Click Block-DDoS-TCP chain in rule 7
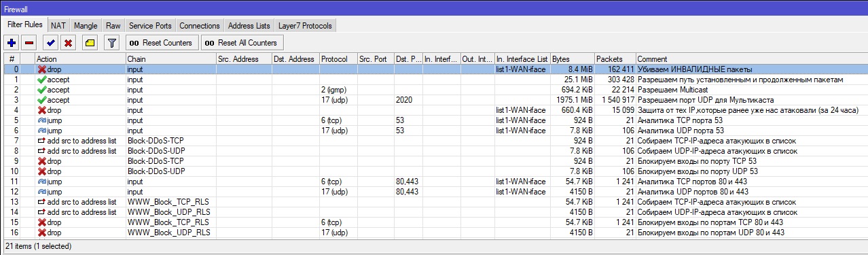868x255 pixels. [156, 141]
